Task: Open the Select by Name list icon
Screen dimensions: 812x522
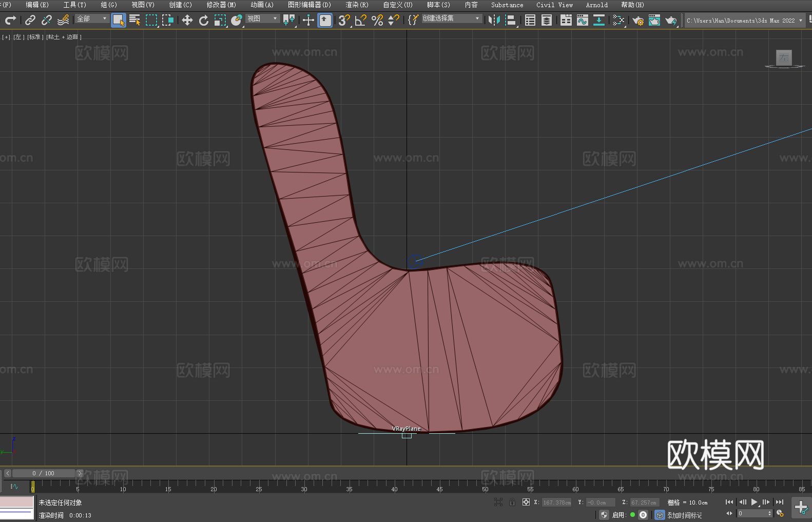Action: coord(135,20)
